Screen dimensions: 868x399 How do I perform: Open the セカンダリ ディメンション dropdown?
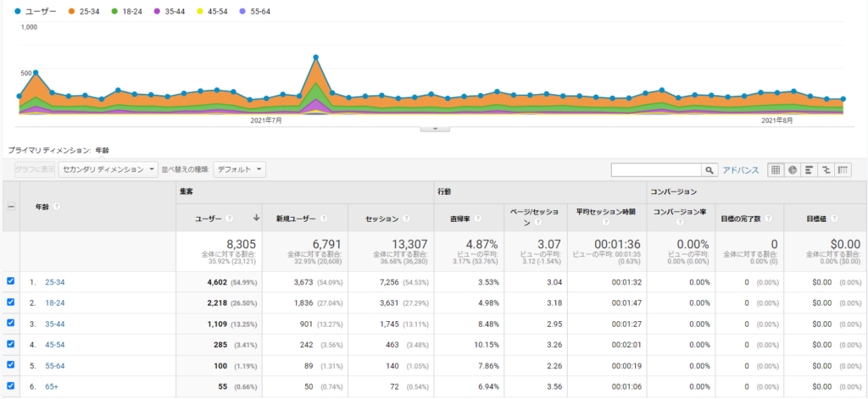(108, 169)
